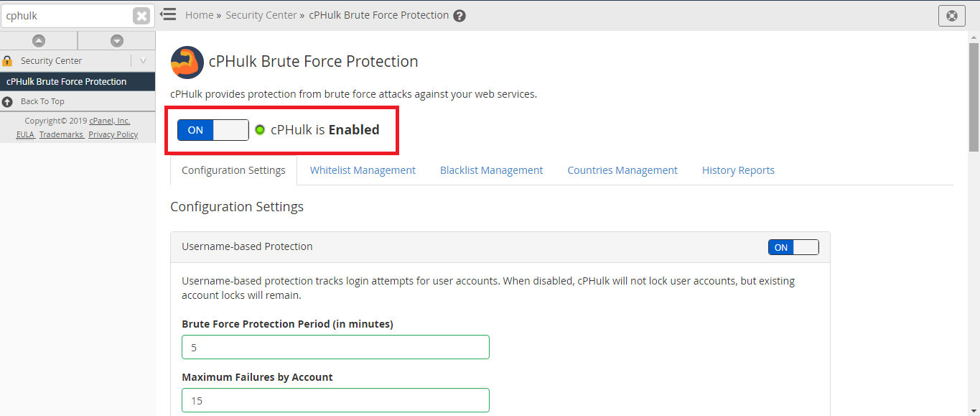Open the Privacy Policy link
The image size is (980, 416).
[x=113, y=134]
